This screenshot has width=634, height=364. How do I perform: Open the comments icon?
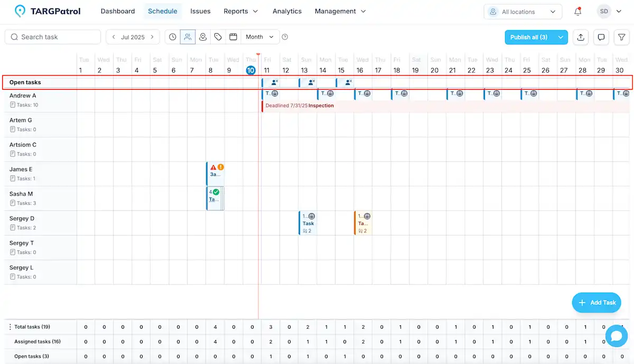[601, 37]
